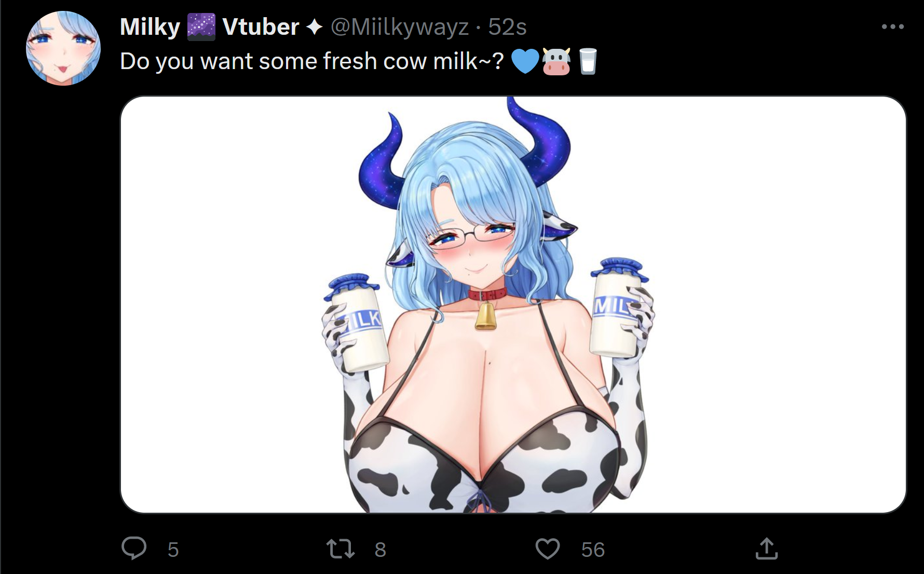Viewport: 924px width, 574px height.
Task: Click the share upload arrow icon
Action: click(x=767, y=549)
